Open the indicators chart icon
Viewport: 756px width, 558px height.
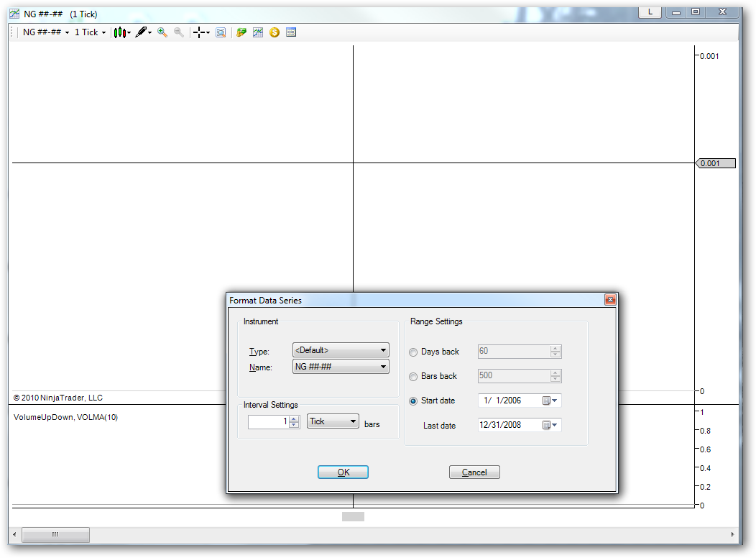(x=258, y=32)
